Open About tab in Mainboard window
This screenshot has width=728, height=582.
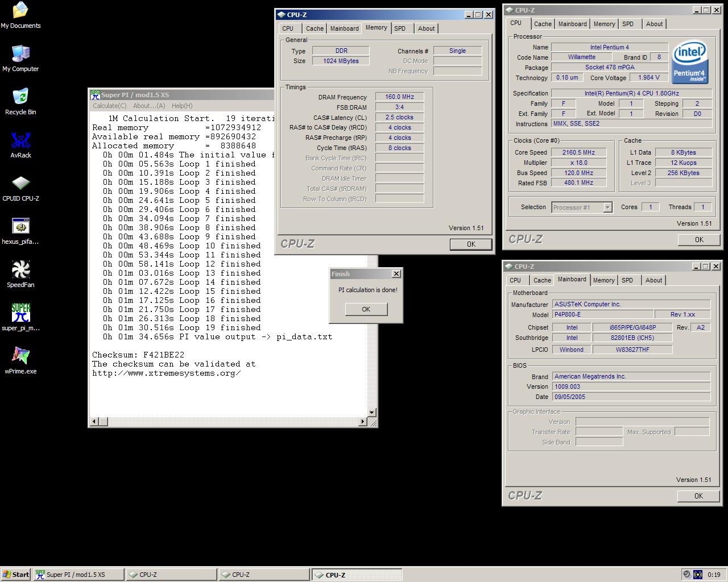(653, 280)
